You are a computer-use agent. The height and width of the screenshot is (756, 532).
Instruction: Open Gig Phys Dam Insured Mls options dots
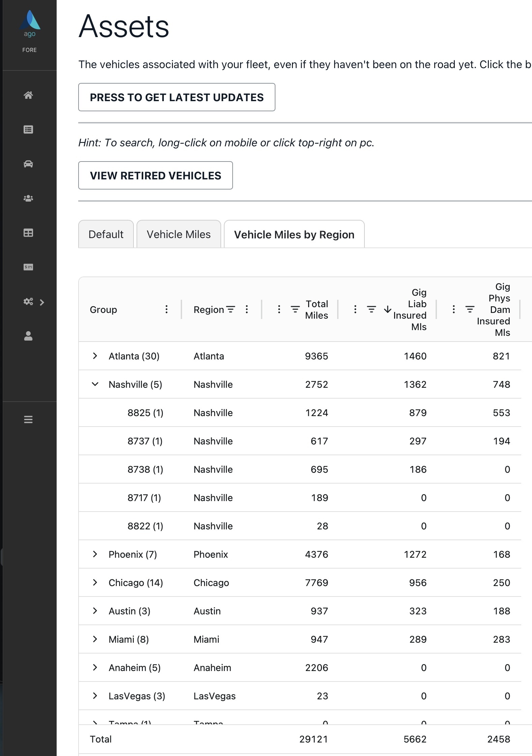[454, 309]
